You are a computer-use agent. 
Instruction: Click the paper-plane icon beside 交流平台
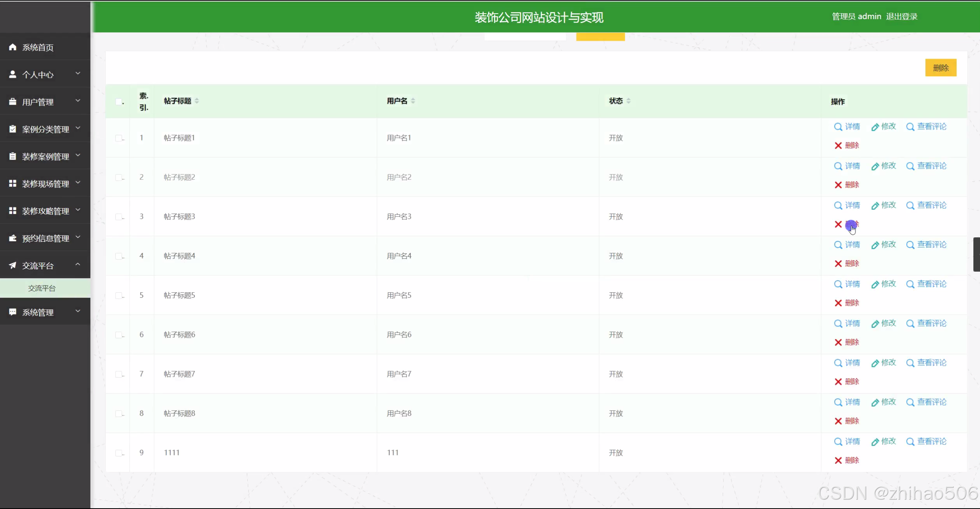(12, 265)
